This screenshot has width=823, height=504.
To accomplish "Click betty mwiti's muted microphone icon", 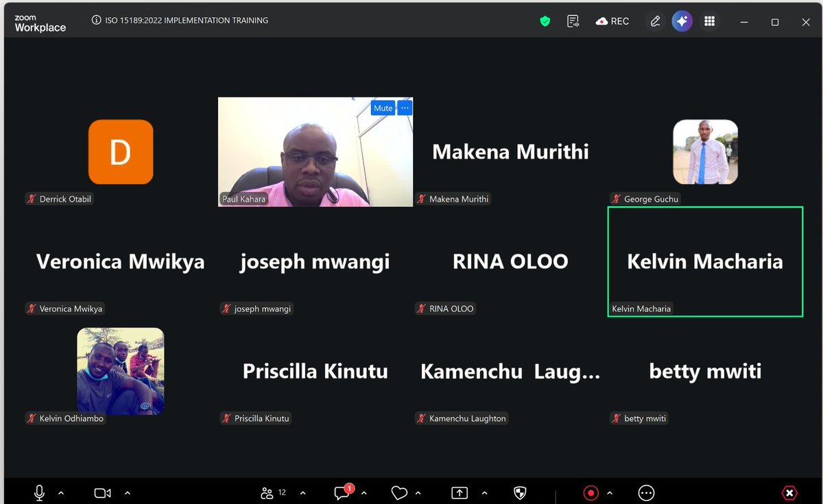I will click(616, 418).
